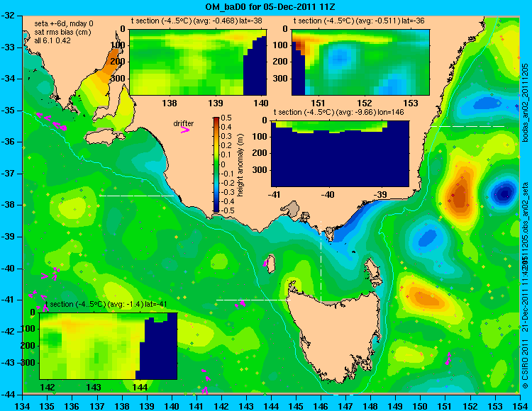Screen dimensions: 532x411
Task: Click the orange anomaly patch in Spencer Gulf
Action: [111, 62]
